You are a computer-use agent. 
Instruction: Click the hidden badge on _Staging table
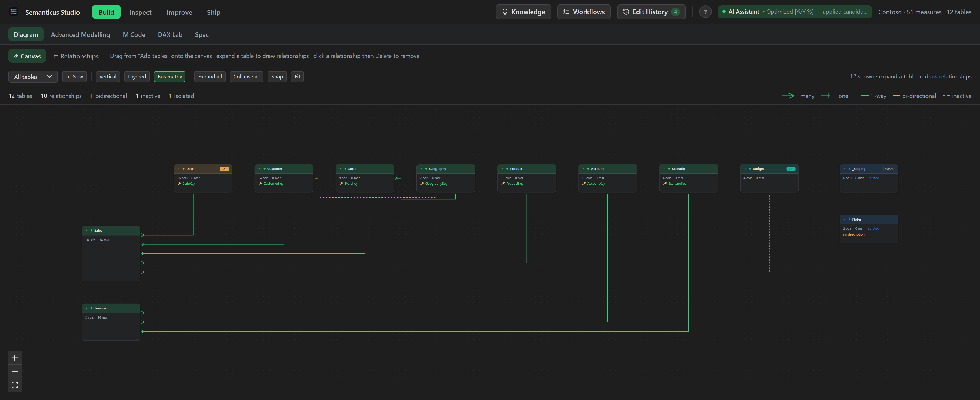[889, 169]
